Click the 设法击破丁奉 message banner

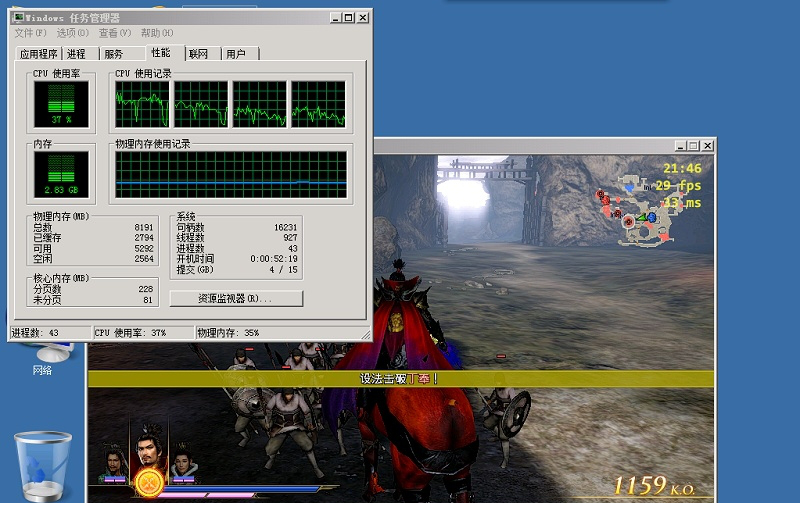click(401, 379)
